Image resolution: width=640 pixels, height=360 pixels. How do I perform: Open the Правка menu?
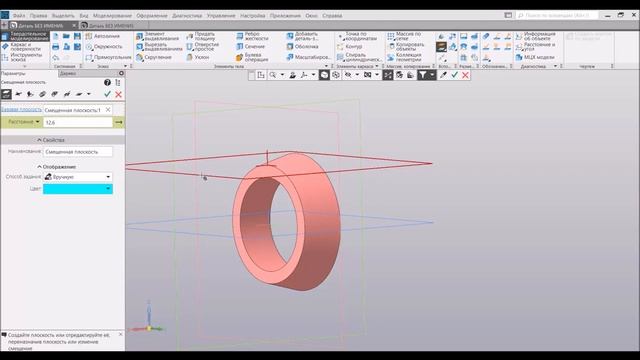[38, 16]
